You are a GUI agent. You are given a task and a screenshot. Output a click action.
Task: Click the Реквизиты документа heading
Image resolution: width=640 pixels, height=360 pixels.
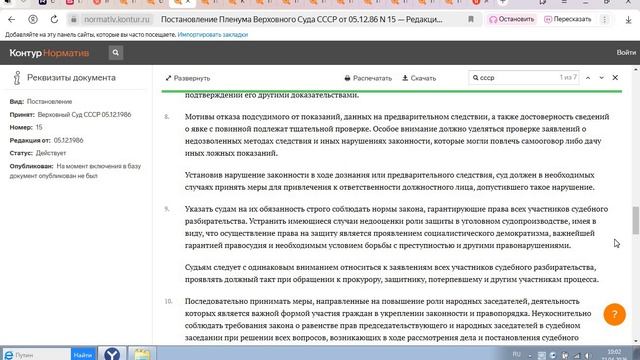(71, 78)
